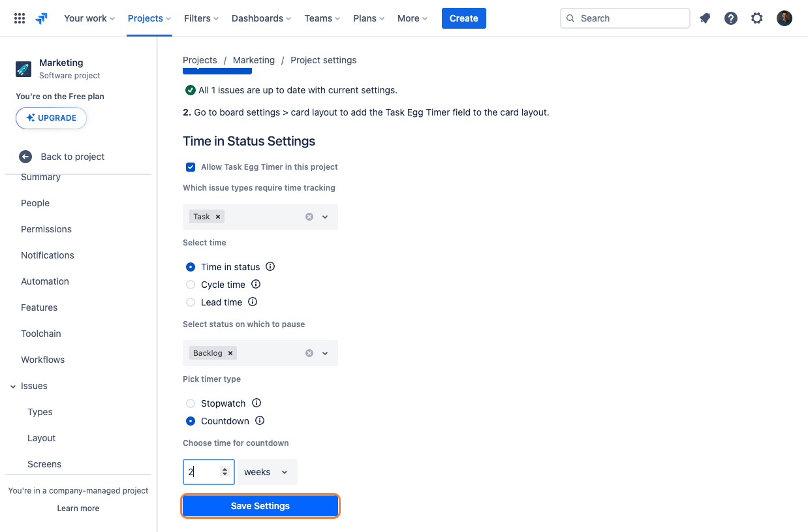Open the settings gear icon

(757, 18)
